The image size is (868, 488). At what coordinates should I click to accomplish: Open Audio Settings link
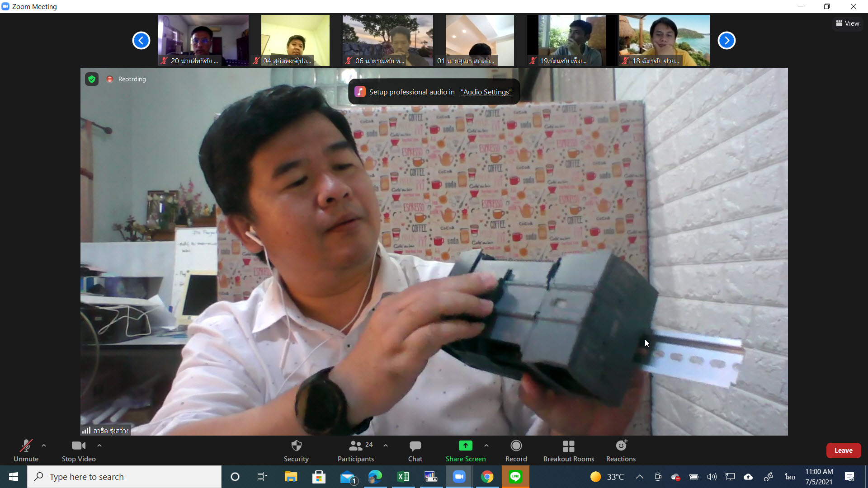tap(486, 92)
